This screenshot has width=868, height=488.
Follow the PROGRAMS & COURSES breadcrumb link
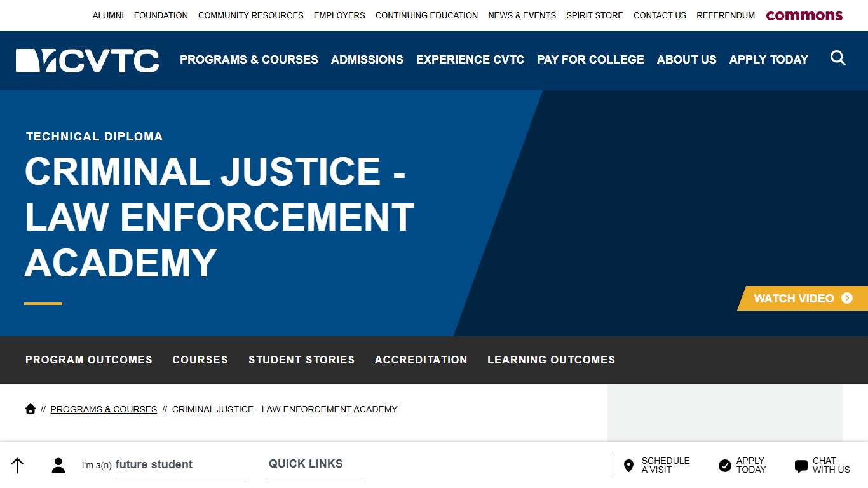[x=104, y=409]
